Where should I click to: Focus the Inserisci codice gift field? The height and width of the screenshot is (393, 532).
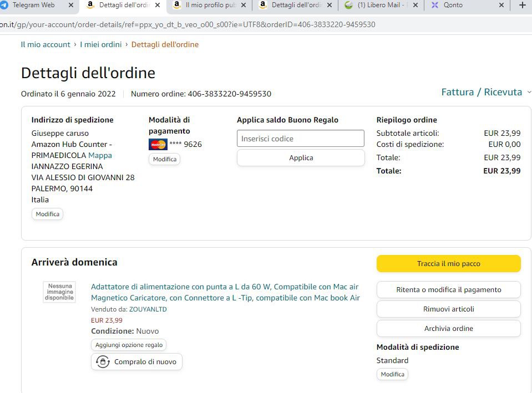coord(300,139)
